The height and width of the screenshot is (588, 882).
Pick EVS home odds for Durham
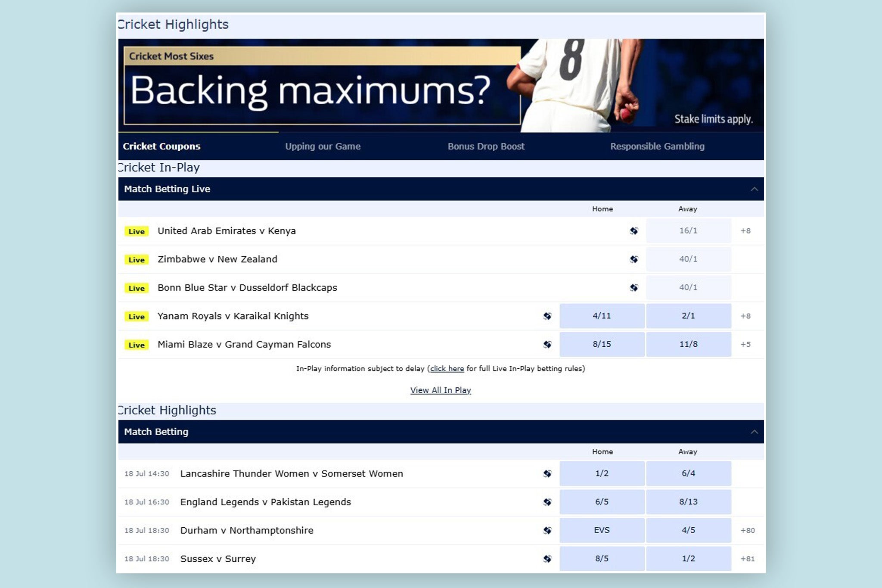pos(602,531)
